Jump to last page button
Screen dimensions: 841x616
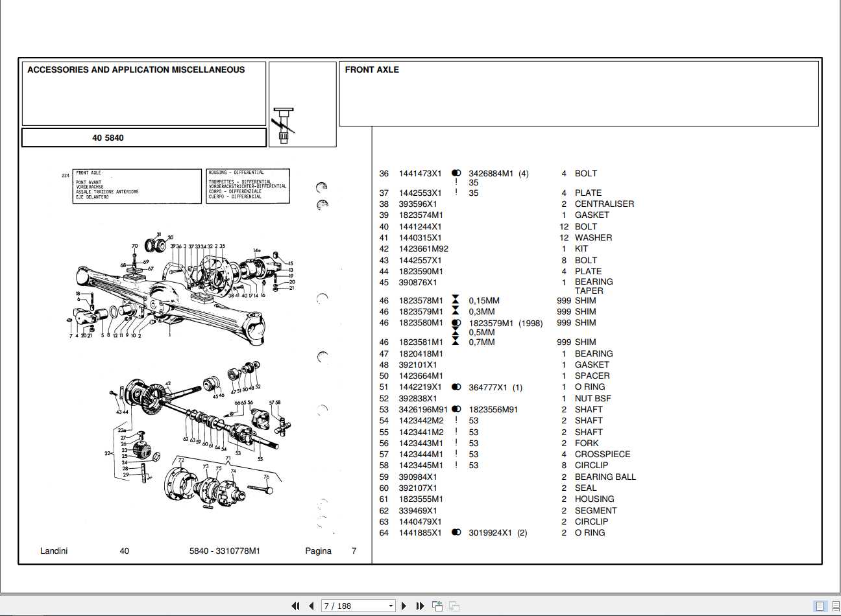coord(420,606)
